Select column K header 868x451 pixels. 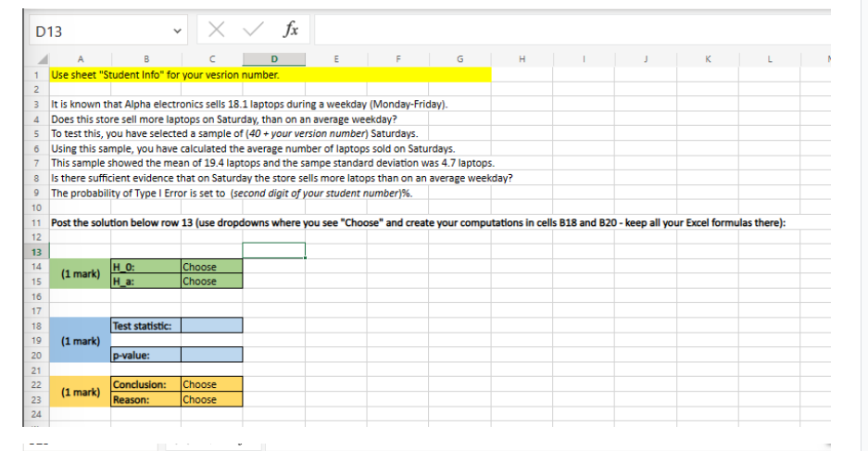click(x=708, y=59)
